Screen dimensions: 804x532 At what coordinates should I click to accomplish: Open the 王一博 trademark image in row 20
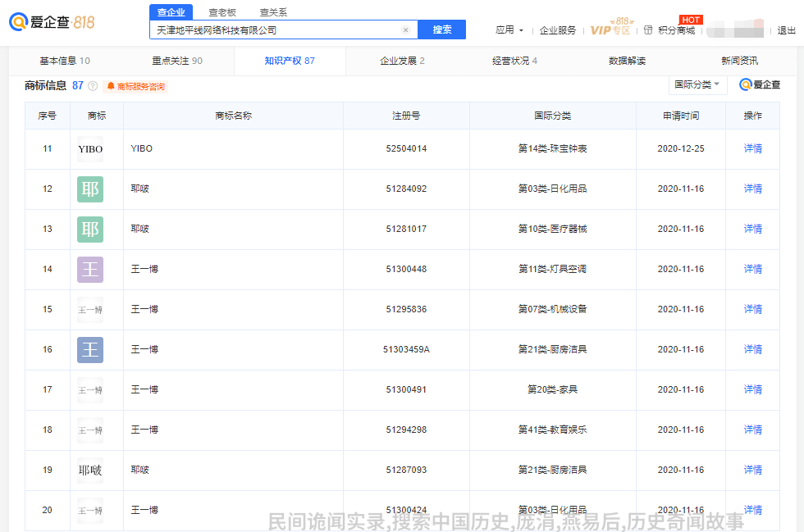(x=90, y=511)
